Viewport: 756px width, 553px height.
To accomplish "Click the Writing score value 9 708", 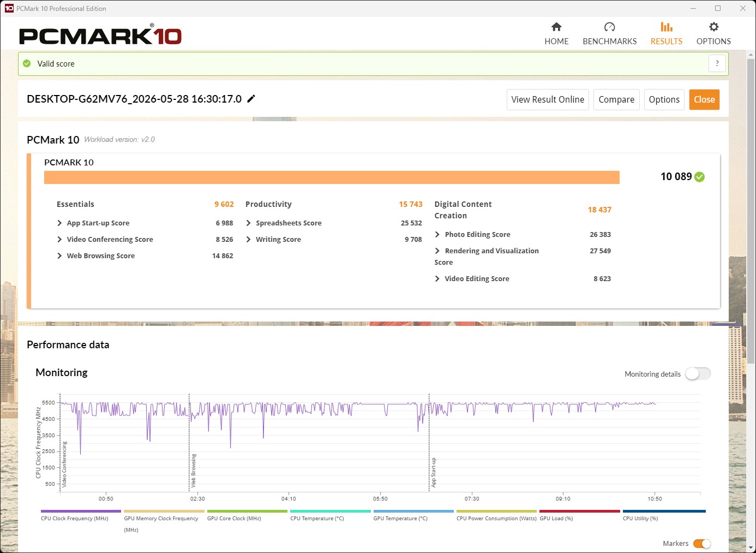I will click(x=413, y=239).
